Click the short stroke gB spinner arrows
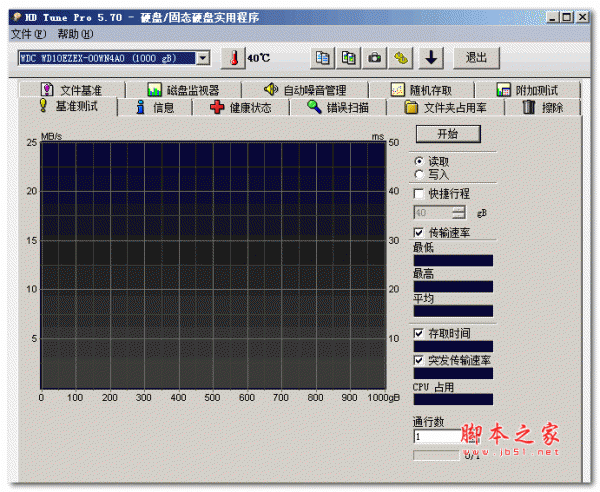Image resolution: width=600 pixels, height=492 pixels. (459, 212)
